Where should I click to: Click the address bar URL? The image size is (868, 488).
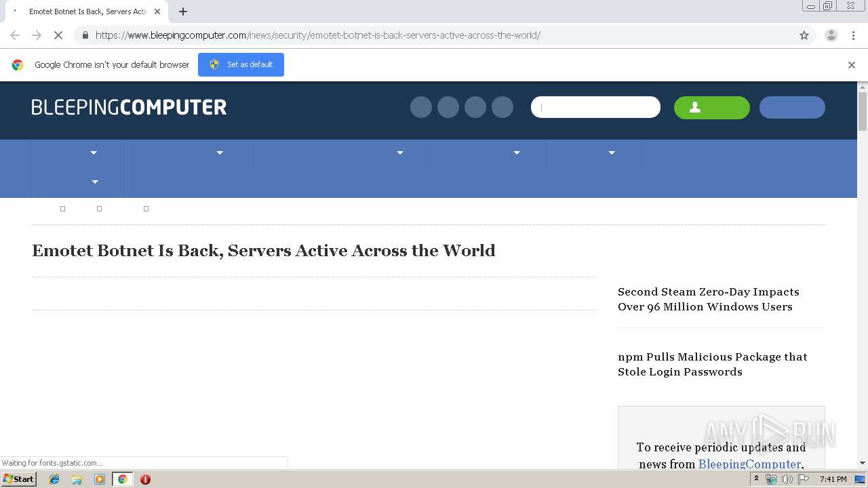[x=317, y=35]
